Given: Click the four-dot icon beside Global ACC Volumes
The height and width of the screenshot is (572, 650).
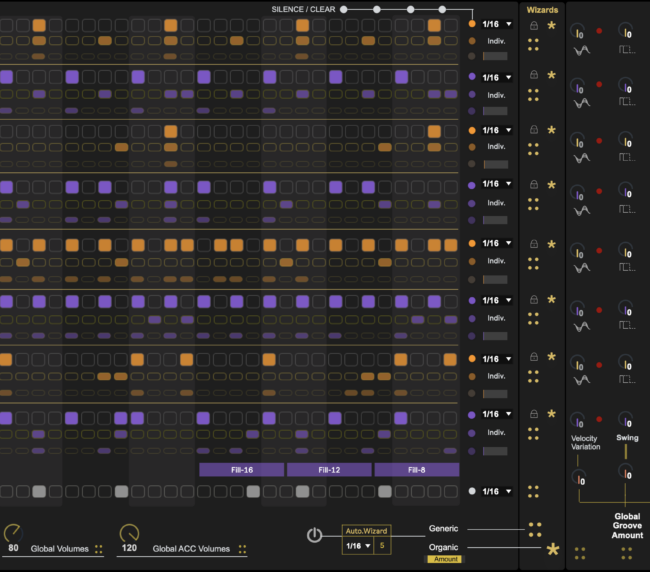Looking at the screenshot, I should pyautogui.click(x=241, y=549).
